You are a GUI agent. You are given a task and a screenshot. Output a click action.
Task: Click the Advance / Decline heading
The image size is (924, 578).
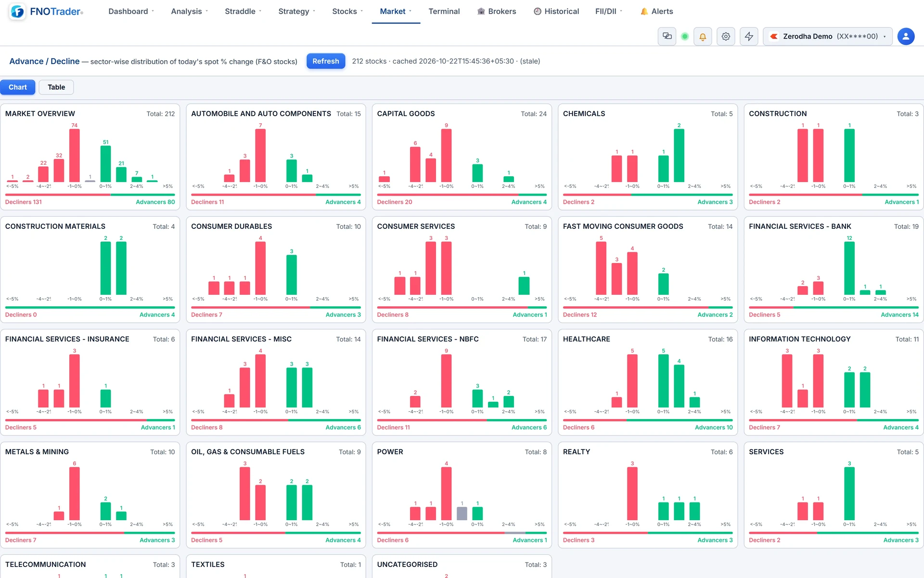(44, 61)
